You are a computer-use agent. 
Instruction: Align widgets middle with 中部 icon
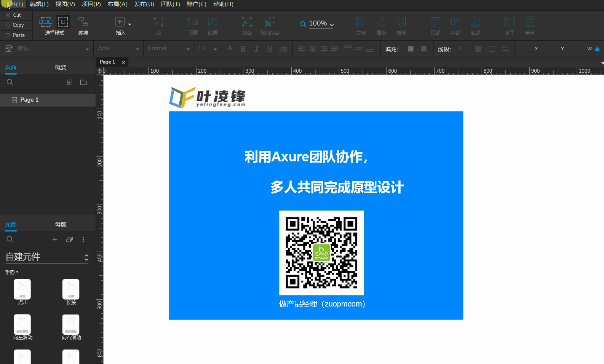coord(455,22)
